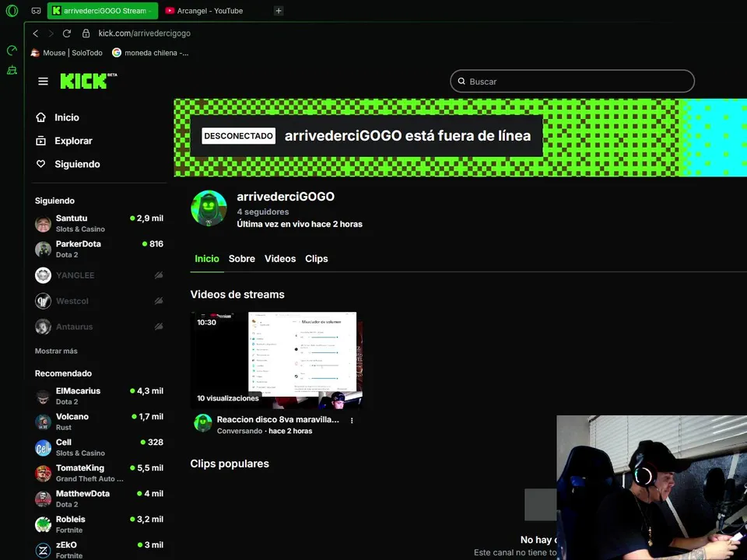Click the magnifier icon in search box
747x560 pixels.
(x=461, y=82)
